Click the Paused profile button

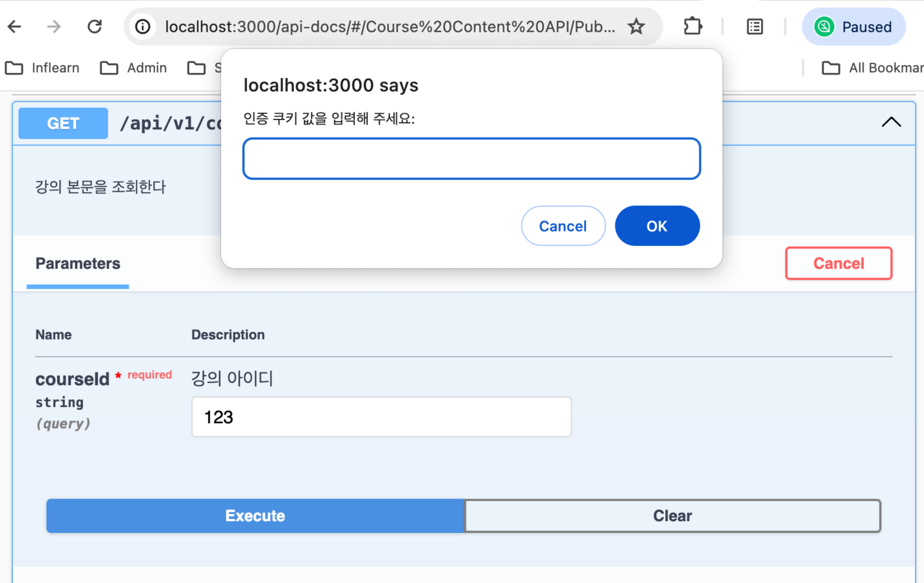[x=853, y=27]
